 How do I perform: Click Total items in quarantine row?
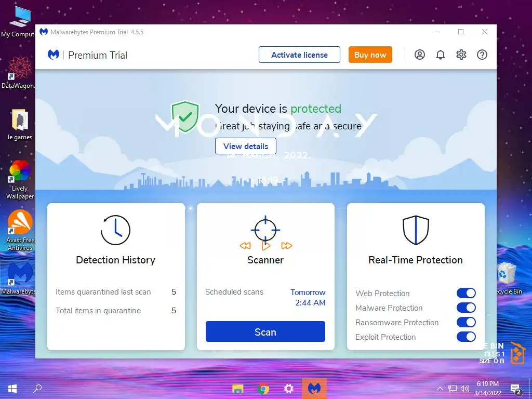(x=116, y=311)
